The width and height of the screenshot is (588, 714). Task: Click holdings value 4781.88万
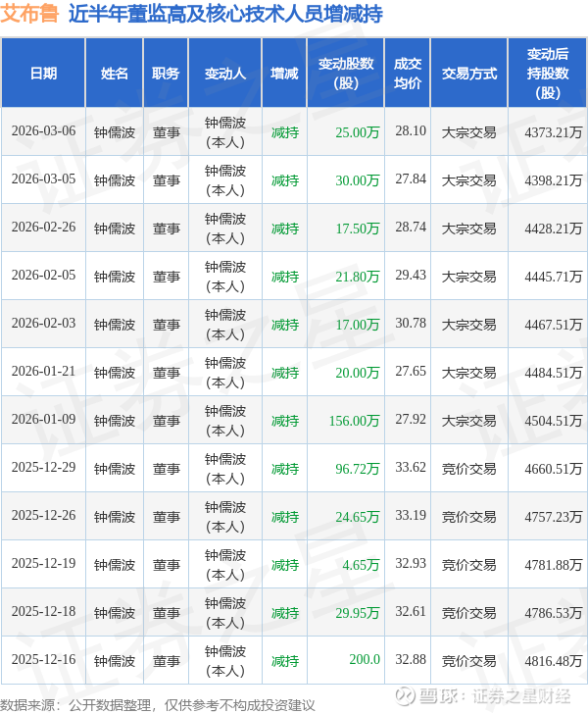[553, 565]
